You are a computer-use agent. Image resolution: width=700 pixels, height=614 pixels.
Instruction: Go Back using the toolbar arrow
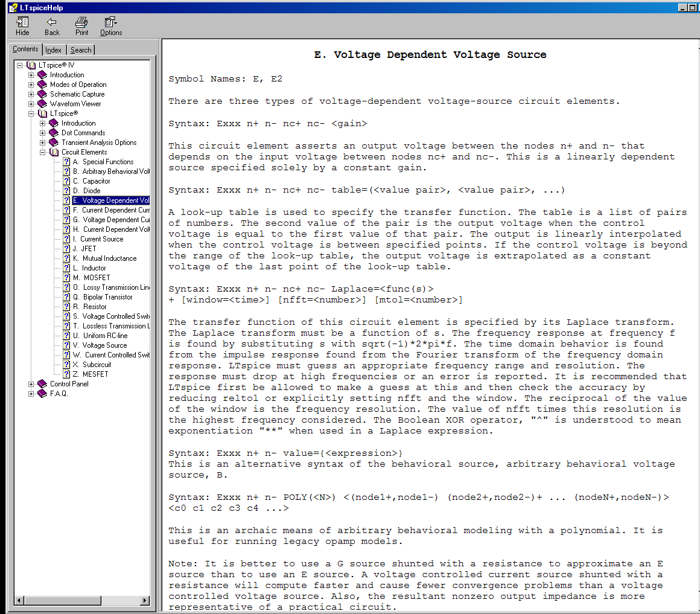click(52, 27)
